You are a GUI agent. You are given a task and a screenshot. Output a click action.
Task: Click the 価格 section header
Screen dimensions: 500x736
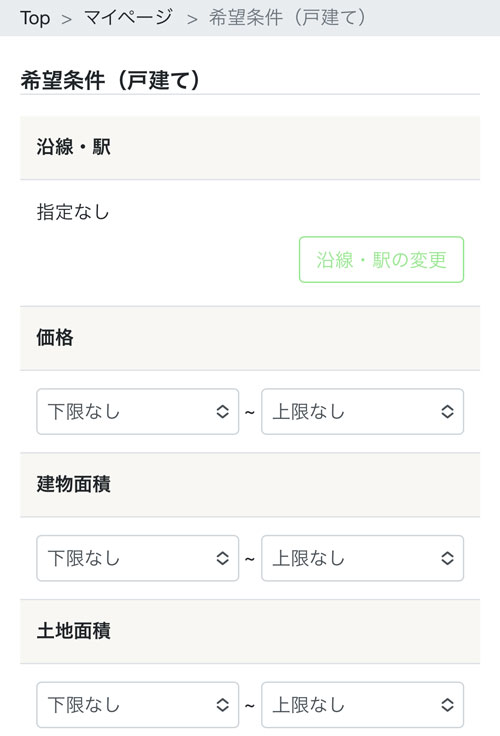(250, 338)
